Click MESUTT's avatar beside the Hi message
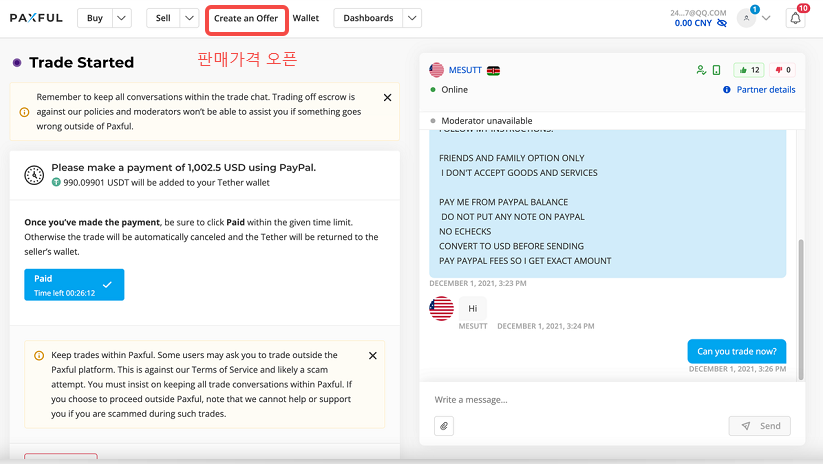This screenshot has width=823, height=464. click(x=441, y=309)
